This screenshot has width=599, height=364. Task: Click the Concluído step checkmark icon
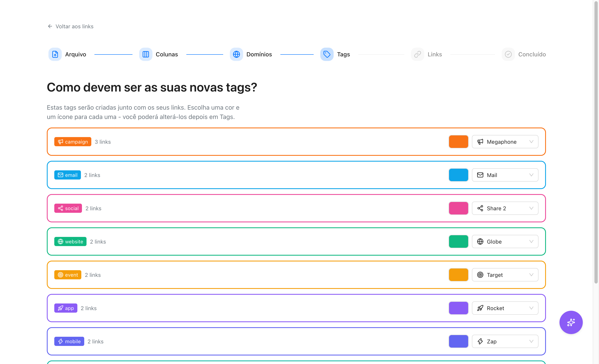[508, 54]
